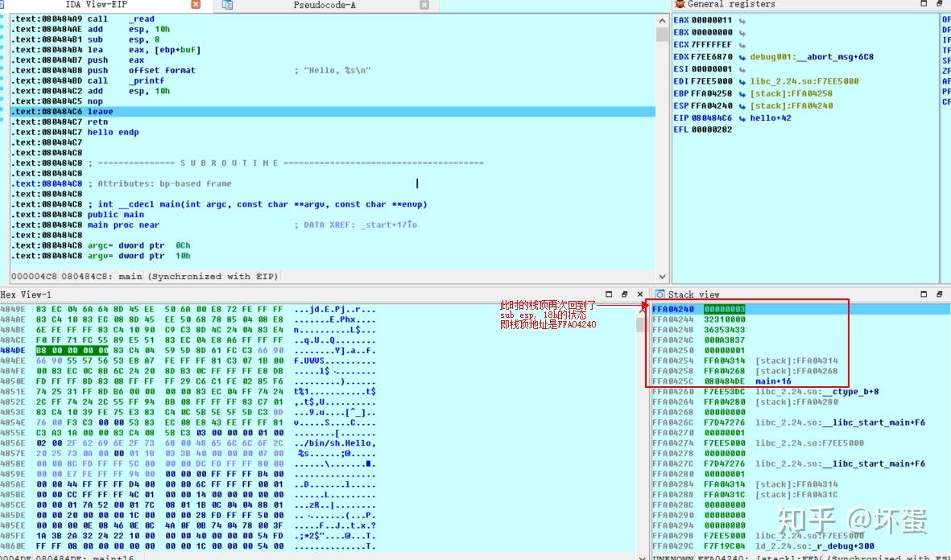The height and width of the screenshot is (560, 951).
Task: Maximize the Hex View-1 panel
Action: coord(609,294)
